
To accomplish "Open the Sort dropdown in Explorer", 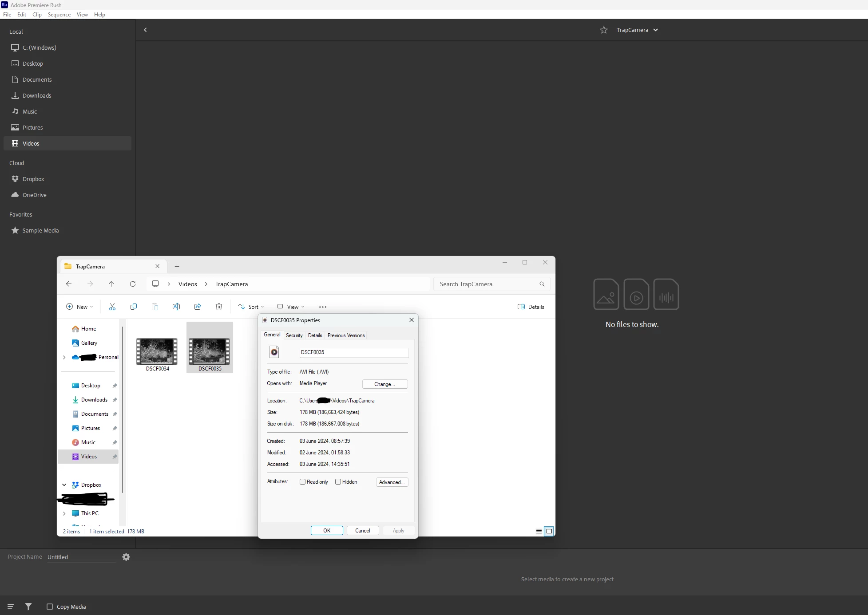I will pos(251,307).
